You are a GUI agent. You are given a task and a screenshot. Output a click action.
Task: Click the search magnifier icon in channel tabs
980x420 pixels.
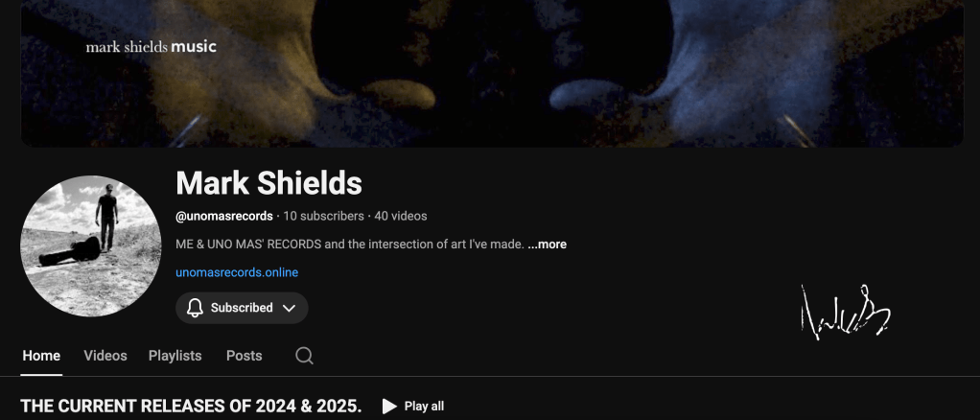pos(304,356)
